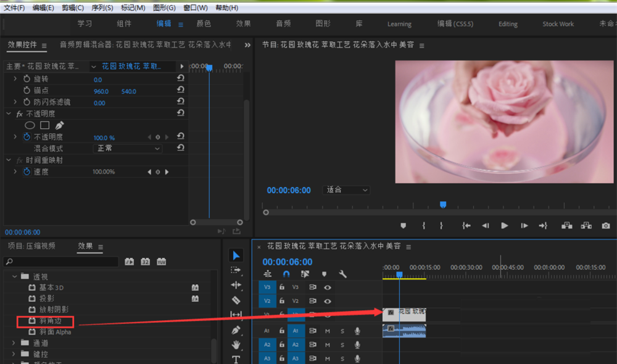Select the Type (T) tool

coord(236,359)
